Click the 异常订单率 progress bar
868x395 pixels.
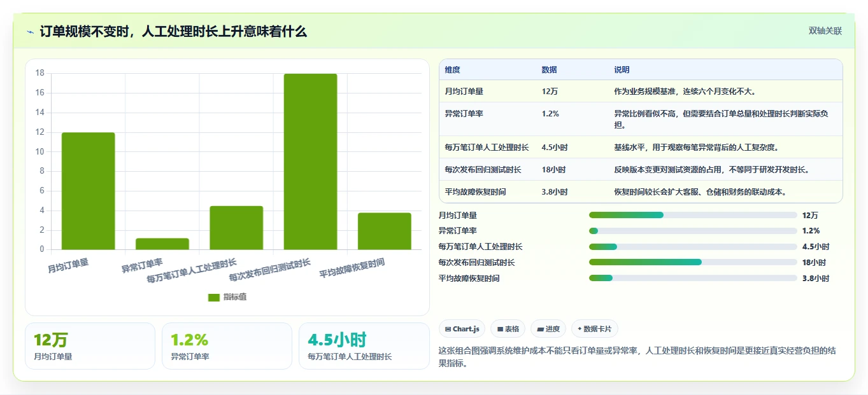[x=693, y=231]
